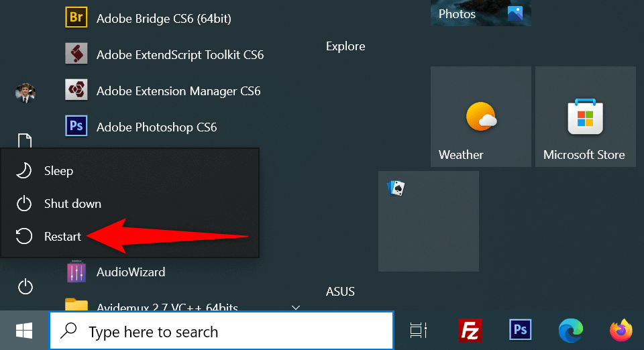The height and width of the screenshot is (350, 644).
Task: Open the Microsoft Store tile
Action: click(585, 117)
